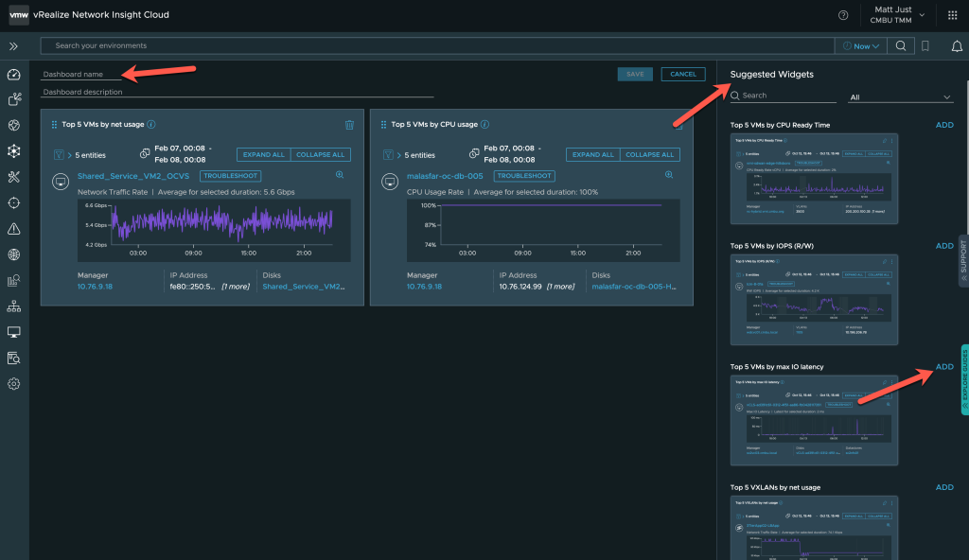Screen dimensions: 969x560
Task: Open the help question mark icon
Action: point(843,15)
